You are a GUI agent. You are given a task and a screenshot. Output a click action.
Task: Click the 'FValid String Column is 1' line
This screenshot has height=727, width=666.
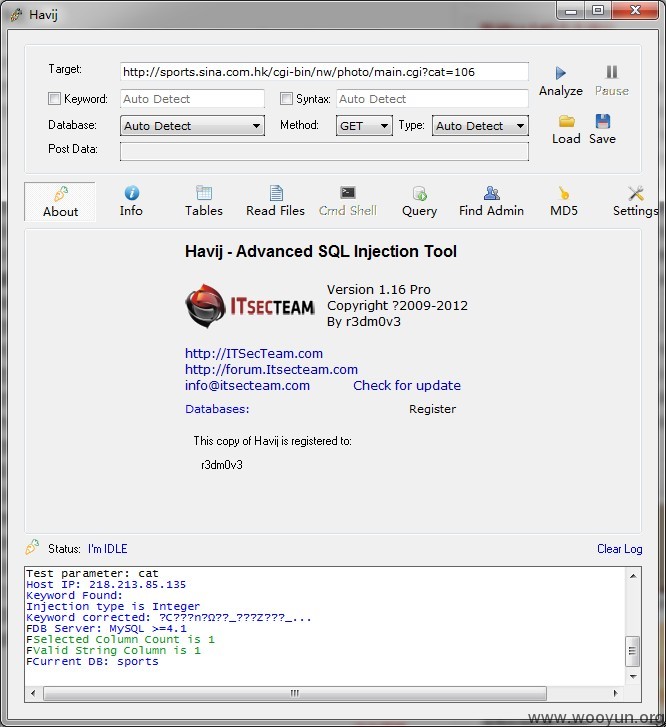pos(113,650)
